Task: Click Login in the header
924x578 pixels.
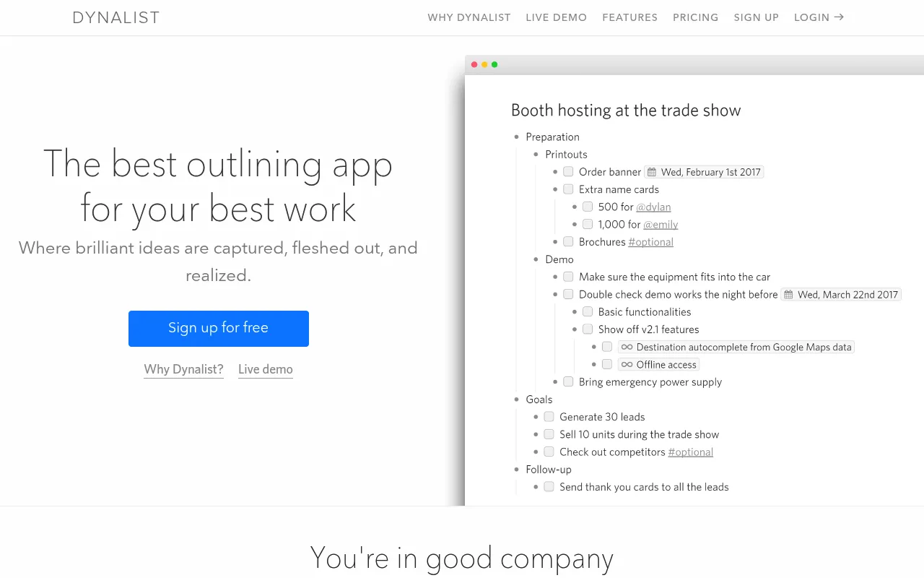Action: tap(819, 17)
